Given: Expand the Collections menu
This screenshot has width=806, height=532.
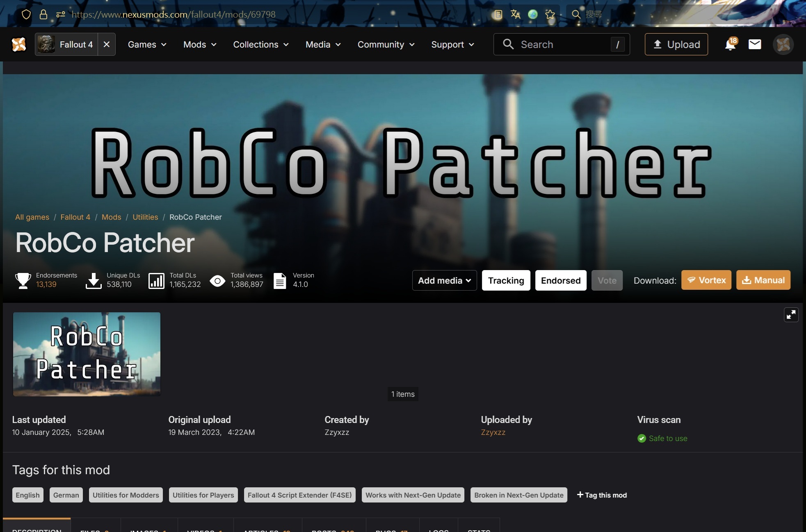Looking at the screenshot, I should pos(261,44).
